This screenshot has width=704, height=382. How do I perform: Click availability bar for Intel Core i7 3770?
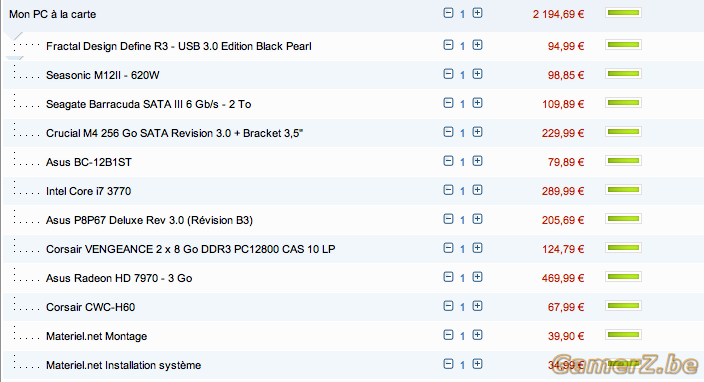pyautogui.click(x=623, y=189)
